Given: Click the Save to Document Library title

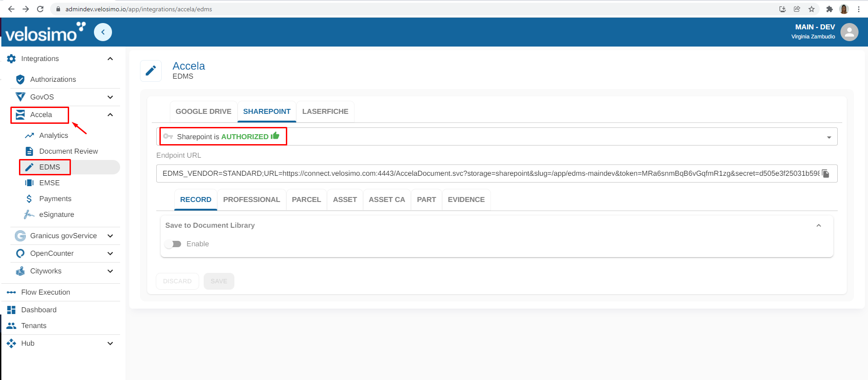Looking at the screenshot, I should [x=210, y=225].
